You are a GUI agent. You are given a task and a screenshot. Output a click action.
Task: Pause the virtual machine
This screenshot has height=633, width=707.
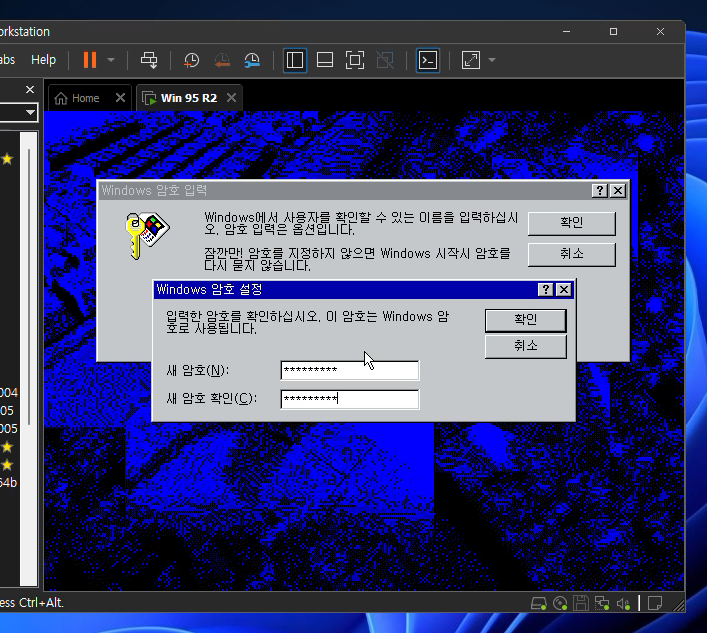pos(90,60)
